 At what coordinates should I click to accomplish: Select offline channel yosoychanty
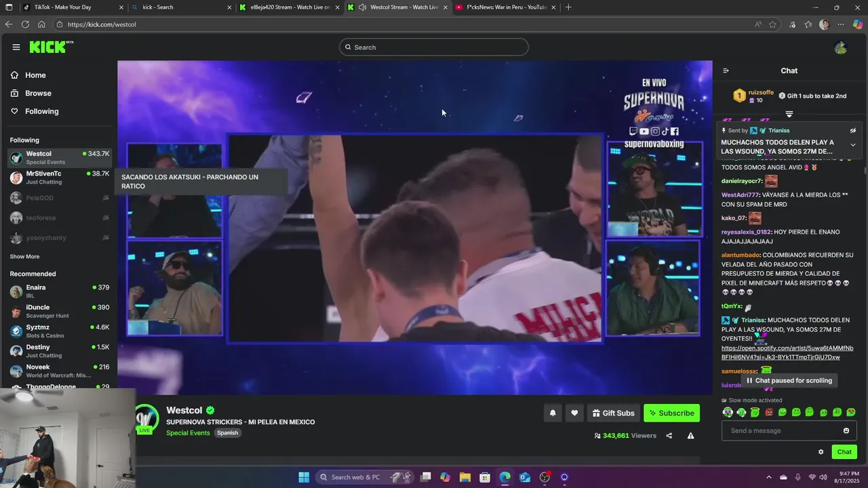[59, 238]
